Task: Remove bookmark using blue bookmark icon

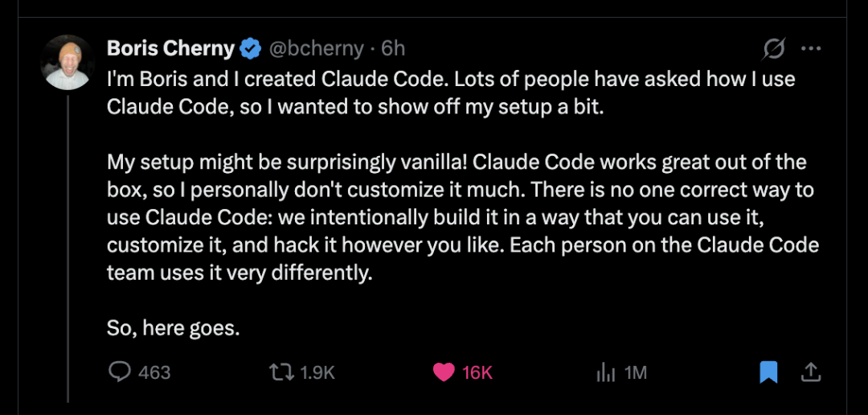Action: 768,372
